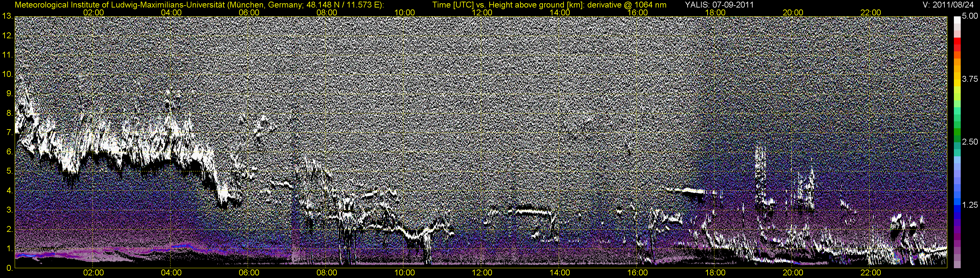Click the 02:00 label on the bottom time axis

93,273
